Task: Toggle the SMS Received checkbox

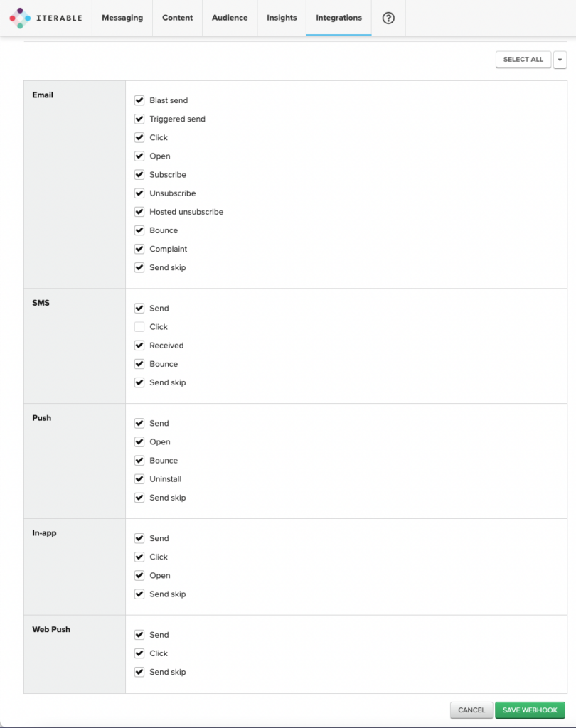Action: [x=139, y=346]
